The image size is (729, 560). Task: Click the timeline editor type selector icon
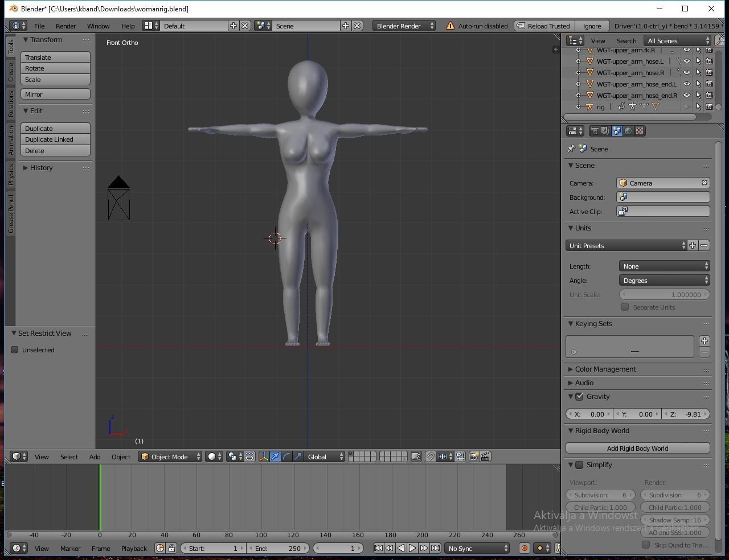click(x=19, y=548)
